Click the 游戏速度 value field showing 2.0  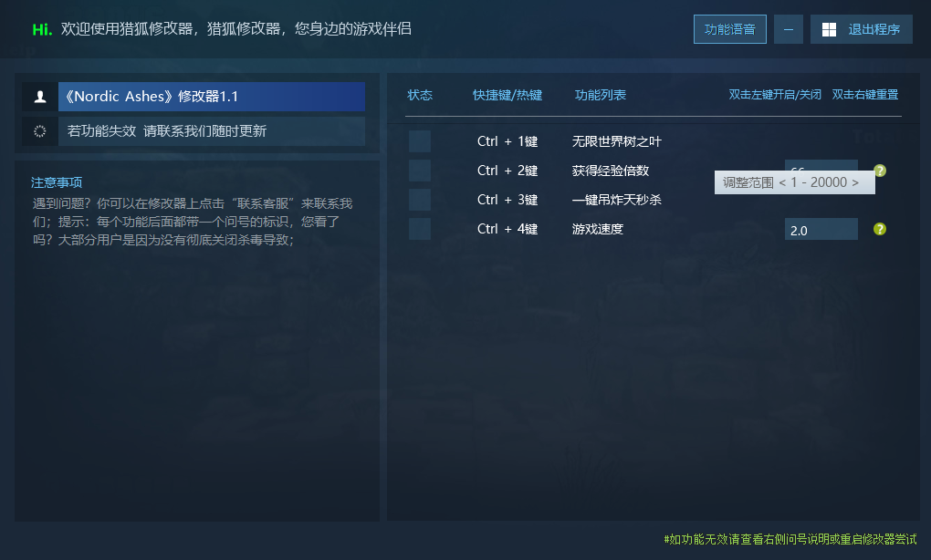(x=821, y=229)
